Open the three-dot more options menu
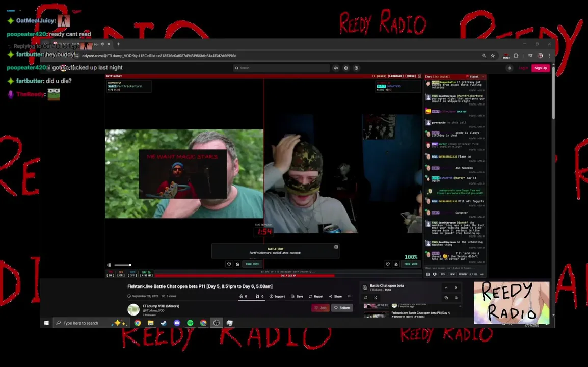 pos(350,296)
